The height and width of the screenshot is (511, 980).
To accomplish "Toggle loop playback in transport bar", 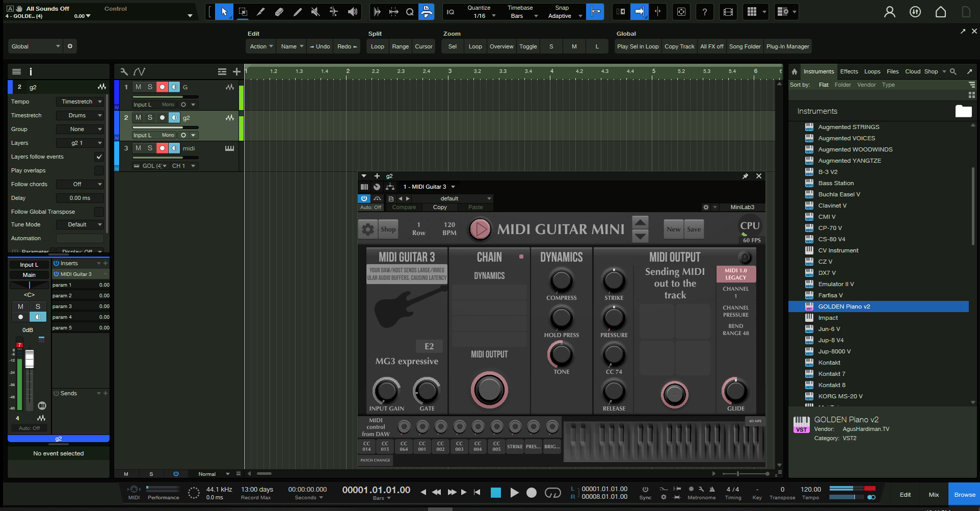I will [x=552, y=492].
